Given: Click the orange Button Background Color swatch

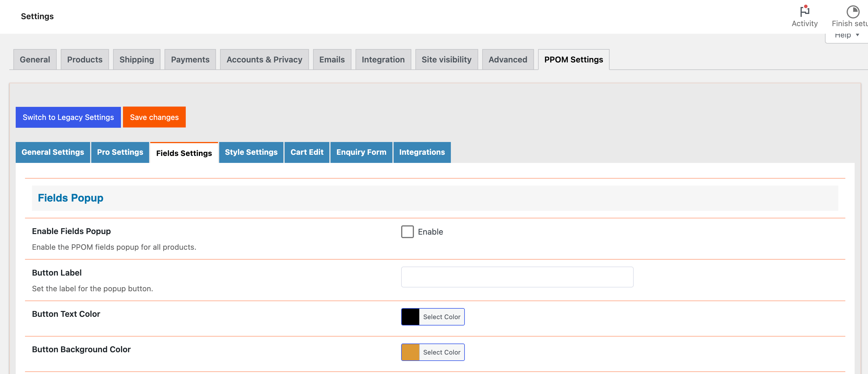Looking at the screenshot, I should [x=410, y=352].
